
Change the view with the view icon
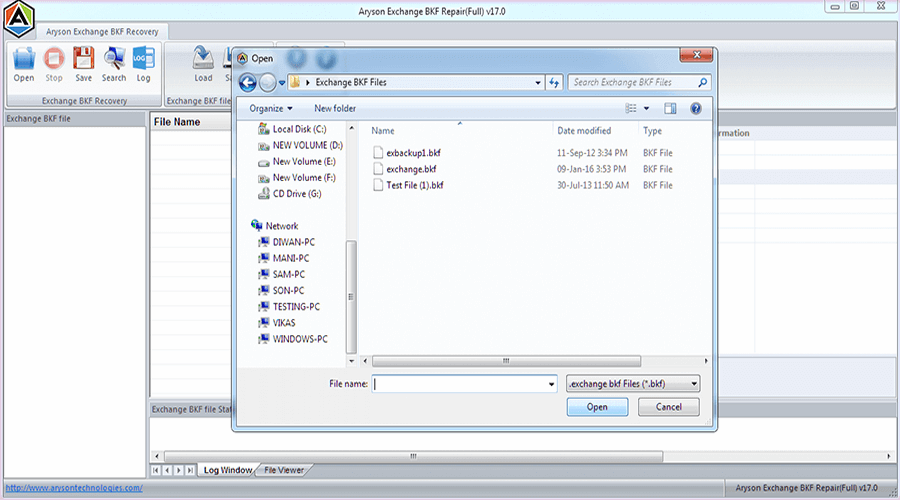click(631, 108)
